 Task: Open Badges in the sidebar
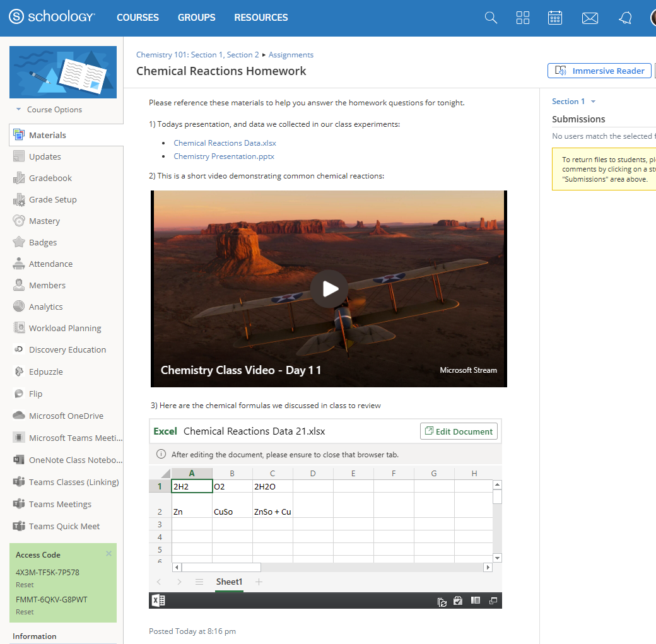(x=43, y=242)
